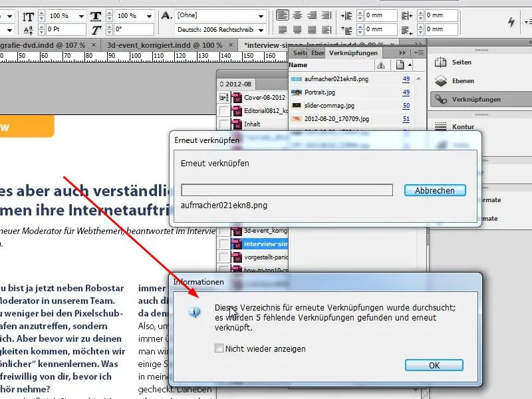Close the 3d-event_korrigiert.indd tab

click(231, 45)
